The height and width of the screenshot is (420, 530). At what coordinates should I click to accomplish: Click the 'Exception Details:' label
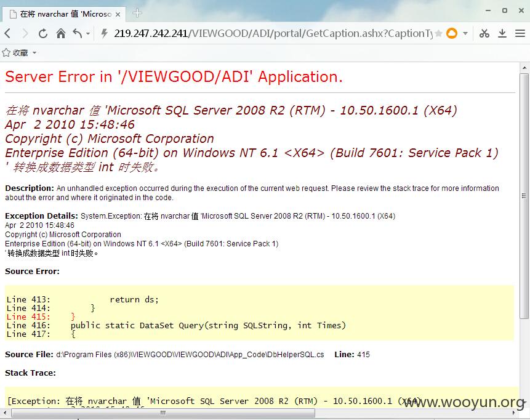pyautogui.click(x=41, y=216)
